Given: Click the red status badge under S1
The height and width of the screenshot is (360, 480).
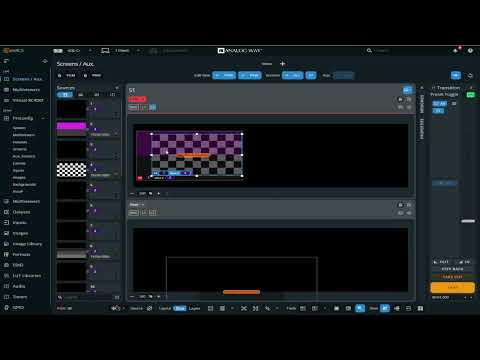Looking at the screenshot, I should pyautogui.click(x=137, y=99).
